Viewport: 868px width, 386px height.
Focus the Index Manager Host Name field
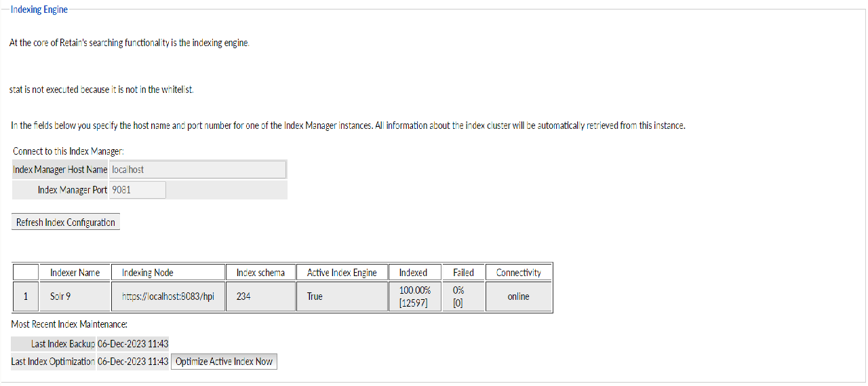click(197, 170)
